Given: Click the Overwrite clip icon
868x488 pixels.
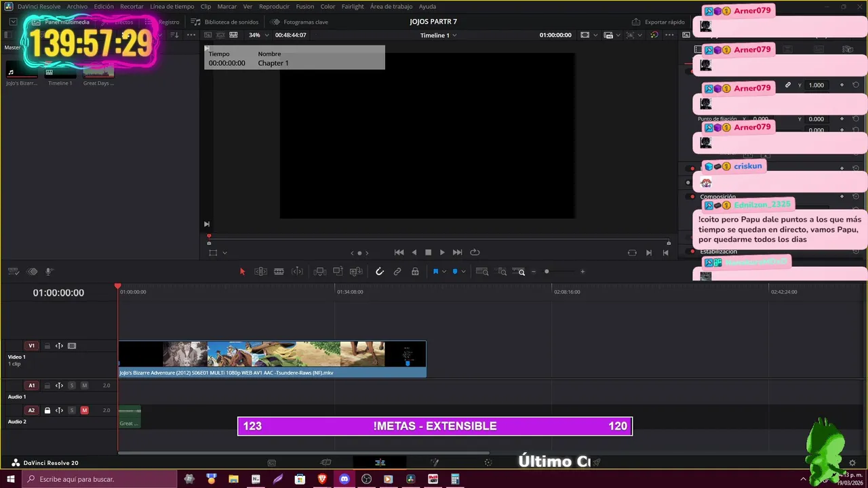Looking at the screenshot, I should (x=338, y=272).
